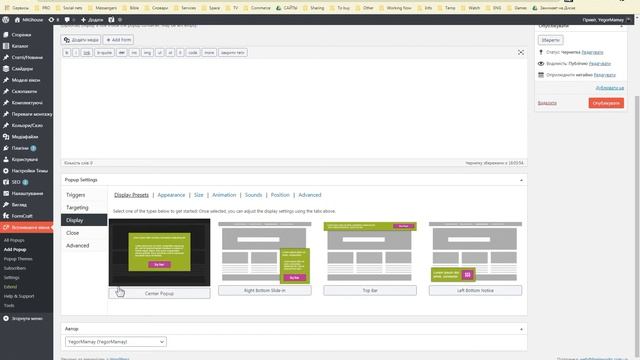This screenshot has height=360, width=640.
Task: Open 'Плагіни' in the sidebar
Action: pyautogui.click(x=20, y=148)
